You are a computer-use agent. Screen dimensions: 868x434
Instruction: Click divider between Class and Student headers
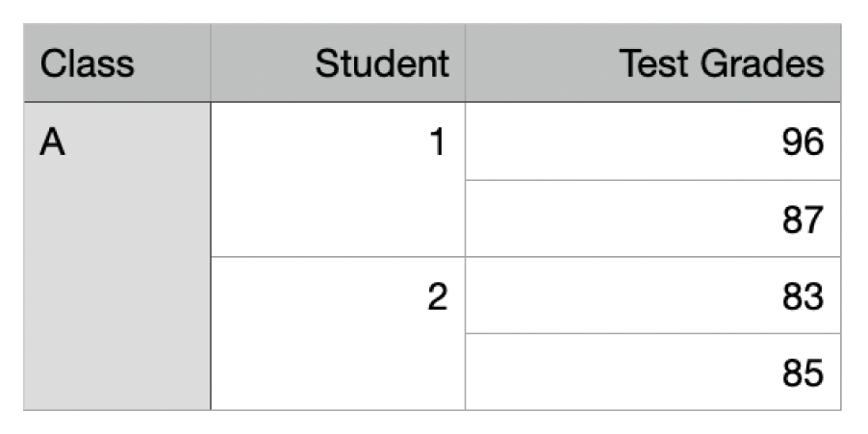pyautogui.click(x=210, y=64)
